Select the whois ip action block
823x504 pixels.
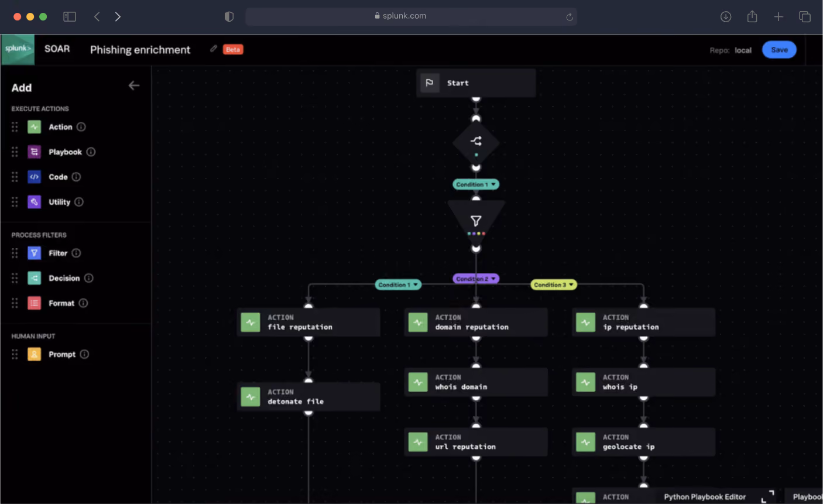(x=643, y=382)
